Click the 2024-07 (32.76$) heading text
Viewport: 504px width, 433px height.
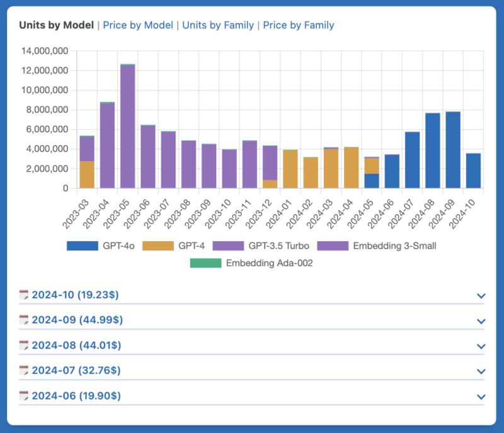pyautogui.click(x=76, y=370)
